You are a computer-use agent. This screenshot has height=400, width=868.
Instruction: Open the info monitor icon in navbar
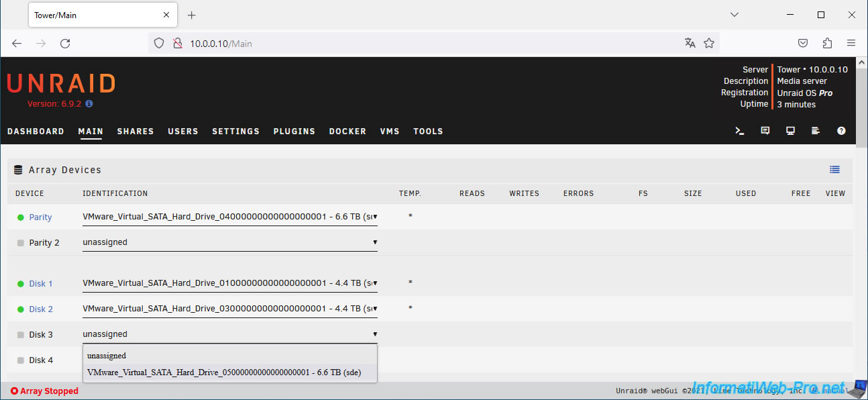(x=791, y=131)
